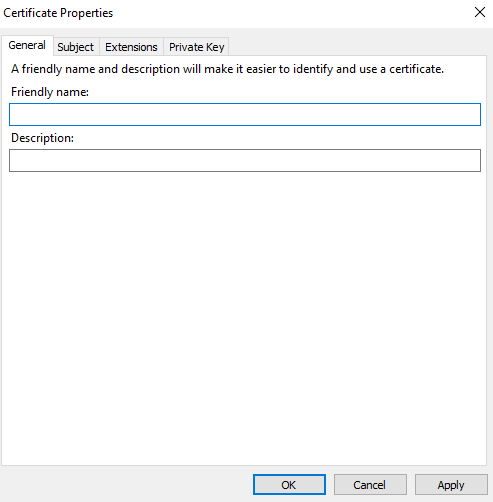Click the "Description:" label
This screenshot has width=493, height=502.
point(42,138)
